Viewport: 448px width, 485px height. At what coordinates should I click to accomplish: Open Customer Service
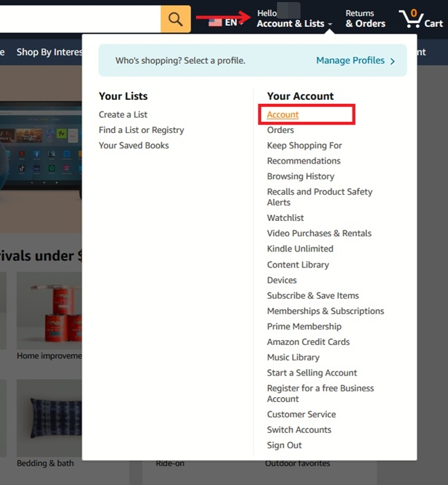301,414
